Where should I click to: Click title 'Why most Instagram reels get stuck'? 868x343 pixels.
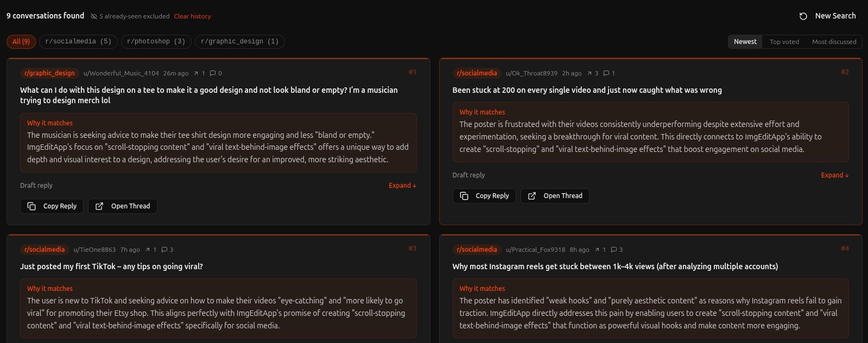pos(615,266)
